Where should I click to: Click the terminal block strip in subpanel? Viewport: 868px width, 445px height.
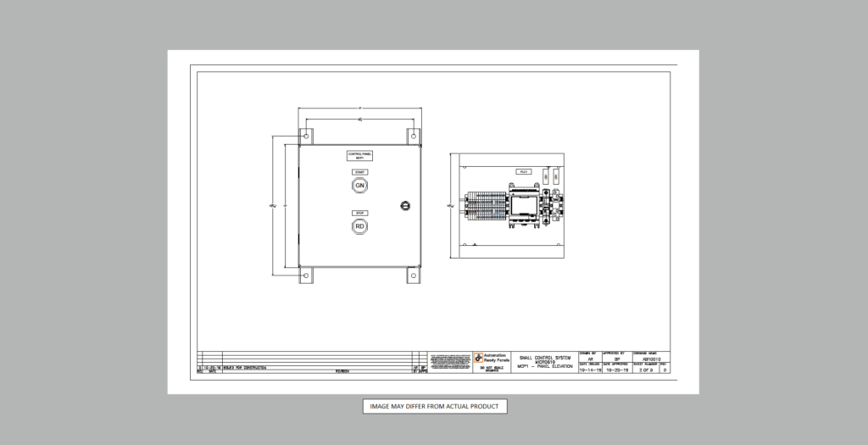(x=485, y=206)
